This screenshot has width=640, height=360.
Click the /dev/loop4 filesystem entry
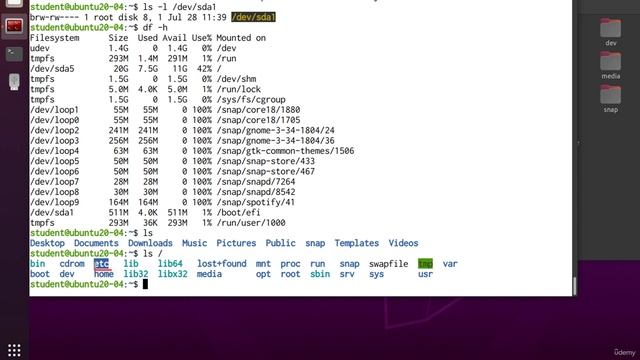(x=54, y=151)
